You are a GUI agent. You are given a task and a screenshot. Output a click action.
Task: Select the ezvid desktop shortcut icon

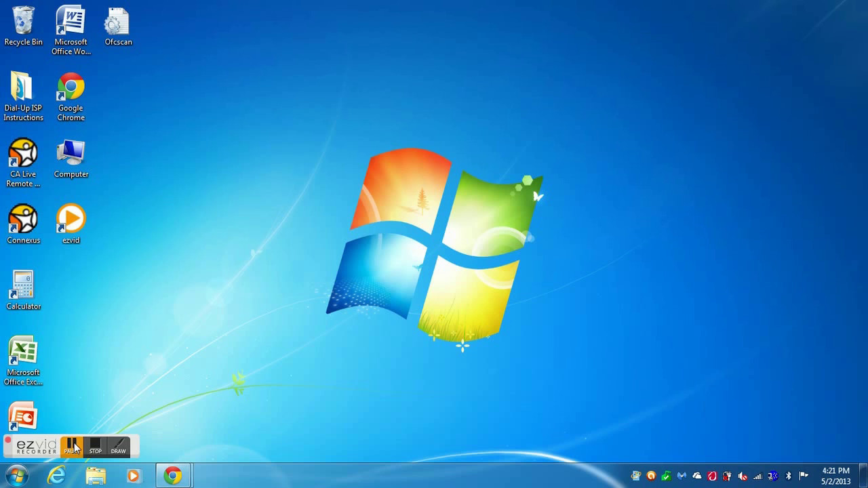[71, 220]
